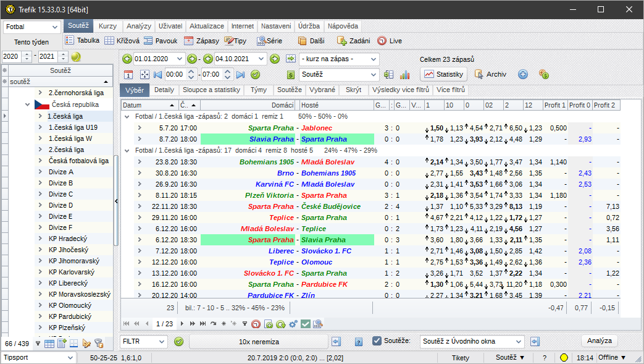This screenshot has height=364, width=644.
Task: Open the Další section
Action: tap(311, 40)
